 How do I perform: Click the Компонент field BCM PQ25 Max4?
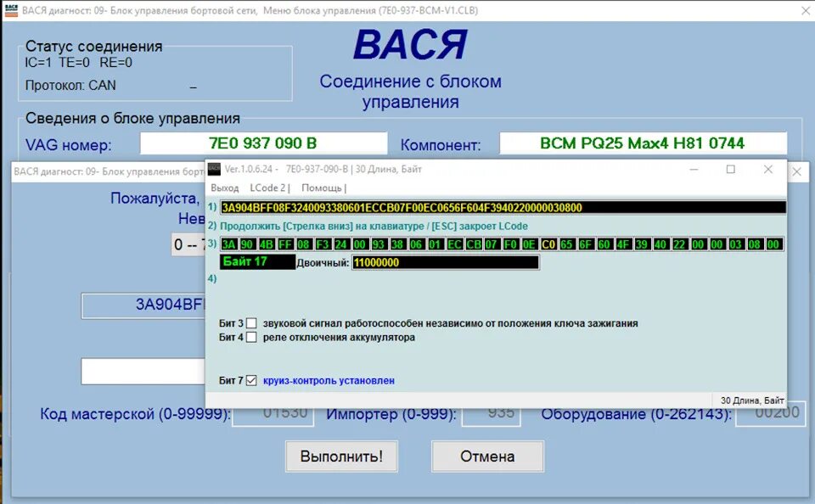[x=643, y=143]
